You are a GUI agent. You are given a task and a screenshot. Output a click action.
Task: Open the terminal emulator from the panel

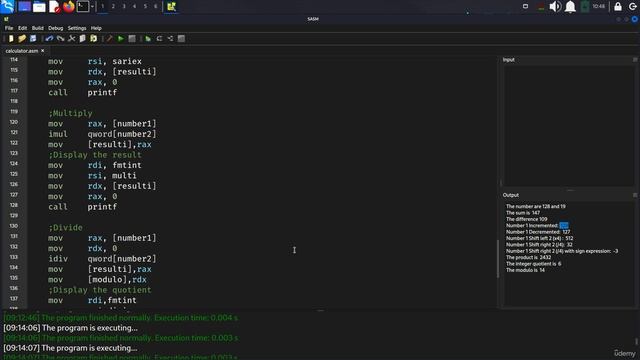pos(83,6)
